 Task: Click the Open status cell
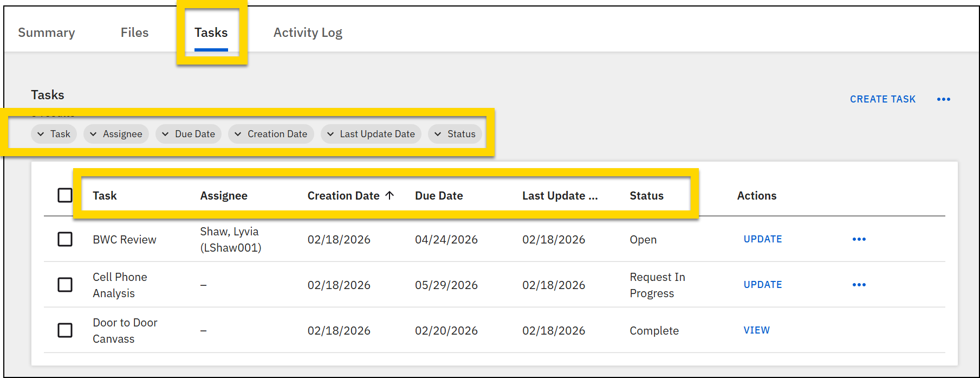tap(643, 240)
